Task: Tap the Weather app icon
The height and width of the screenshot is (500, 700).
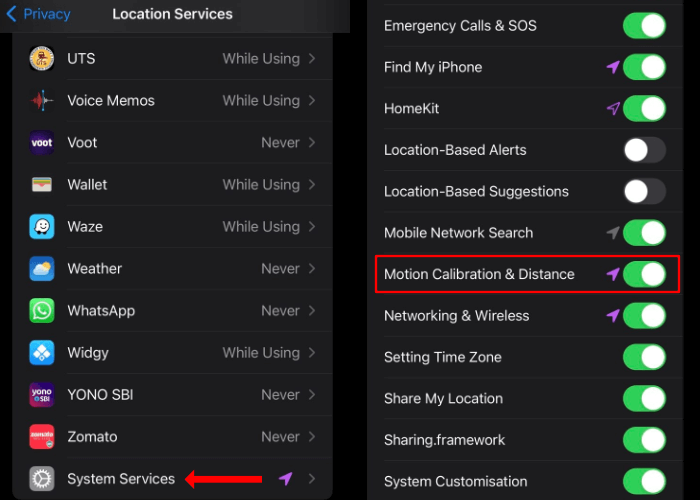Action: tap(42, 269)
